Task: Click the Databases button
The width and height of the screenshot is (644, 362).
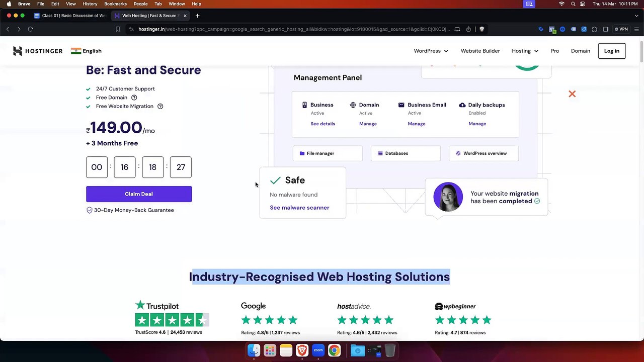Action: click(x=406, y=153)
